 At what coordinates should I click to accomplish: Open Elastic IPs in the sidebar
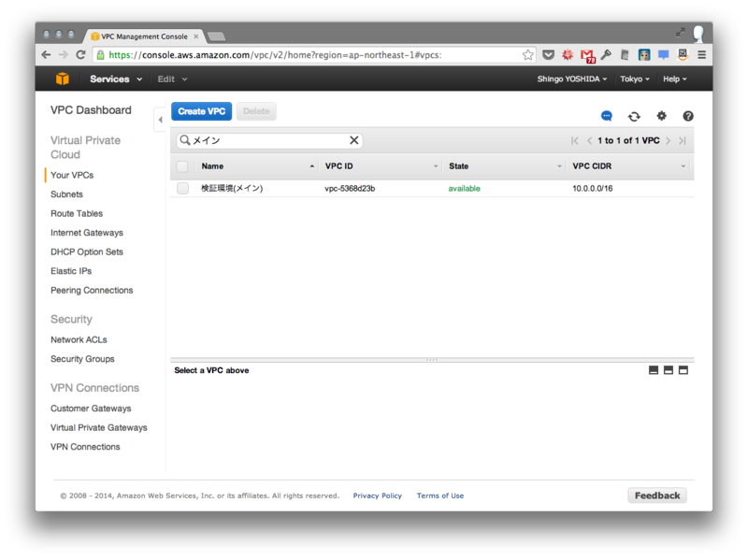click(x=71, y=271)
